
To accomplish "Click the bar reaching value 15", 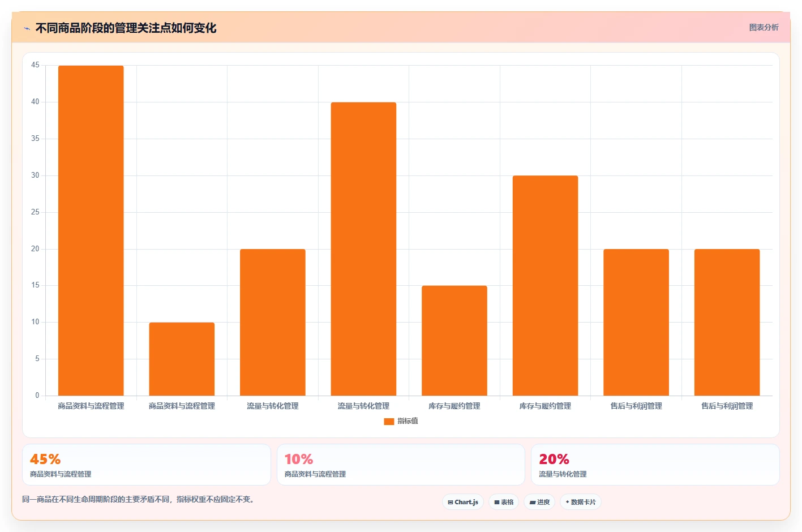I will coord(454,341).
